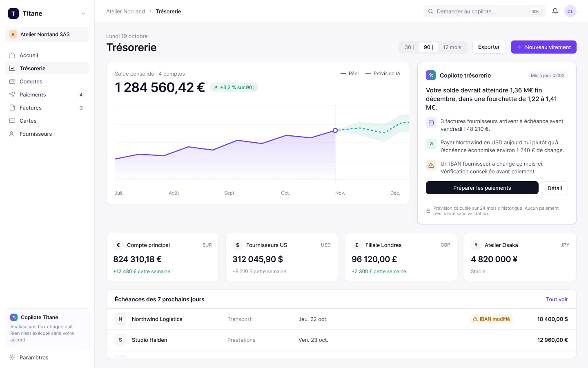
Task: Click Atelier Norrland in the breadcrumb
Action: [x=125, y=11]
